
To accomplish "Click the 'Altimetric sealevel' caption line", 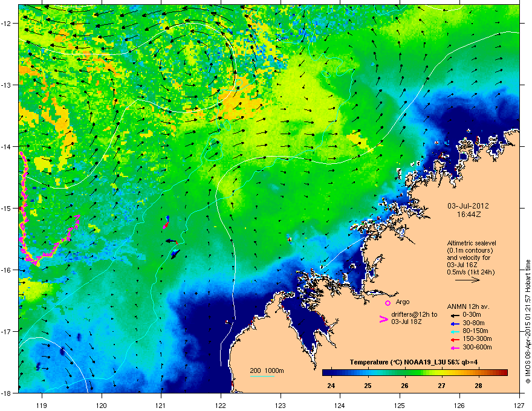I will (x=472, y=243).
